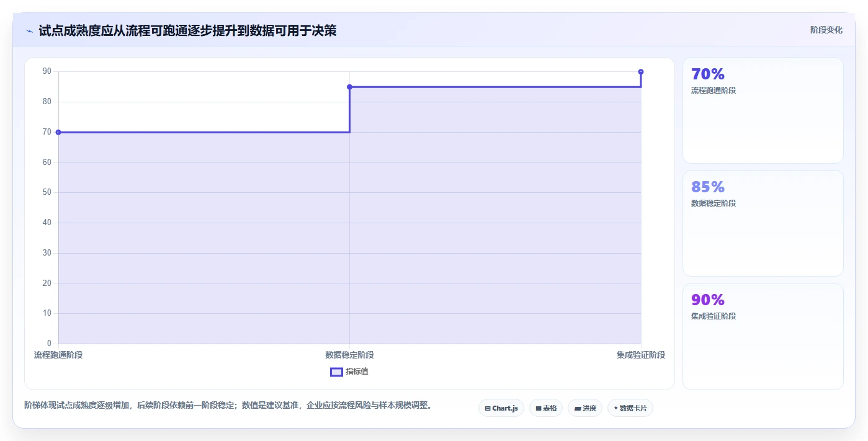Viewport: 868px width, 441px height.
Task: Open the 85% 数据稳定阶段 card
Action: tap(763, 223)
